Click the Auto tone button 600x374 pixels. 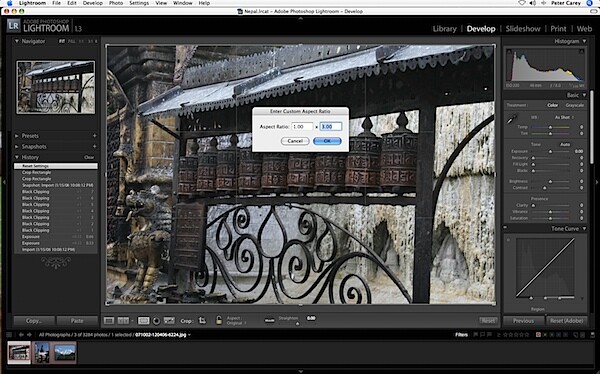point(565,144)
